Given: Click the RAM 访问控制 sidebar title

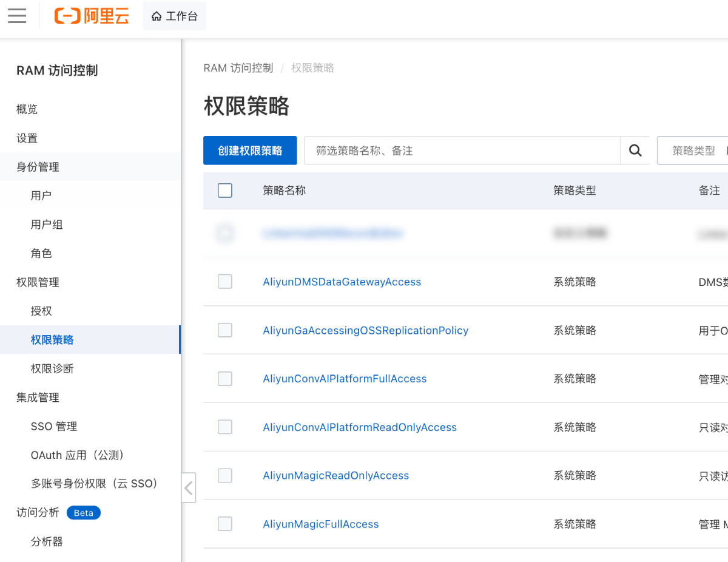Looking at the screenshot, I should coord(57,70).
